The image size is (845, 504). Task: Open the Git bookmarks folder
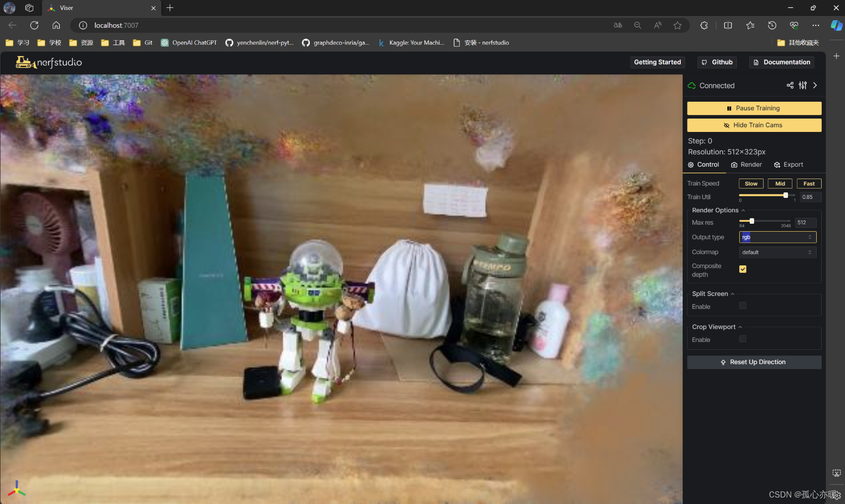[142, 43]
